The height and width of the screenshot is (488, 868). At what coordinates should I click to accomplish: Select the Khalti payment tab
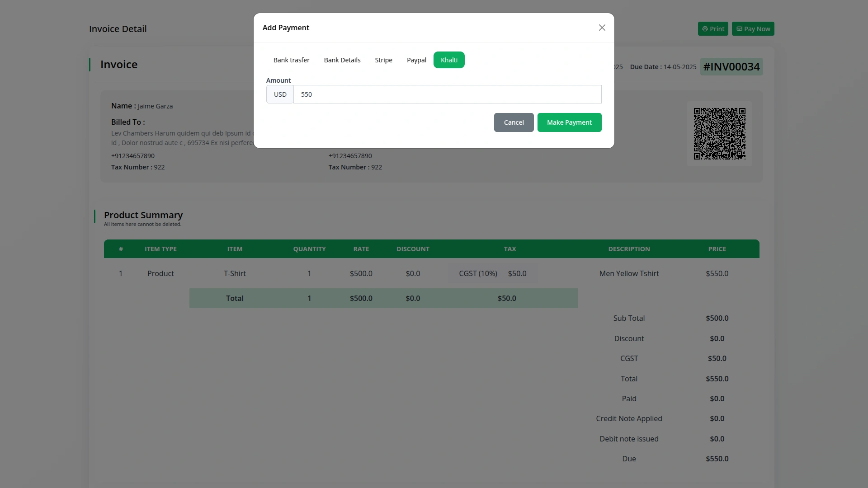448,60
